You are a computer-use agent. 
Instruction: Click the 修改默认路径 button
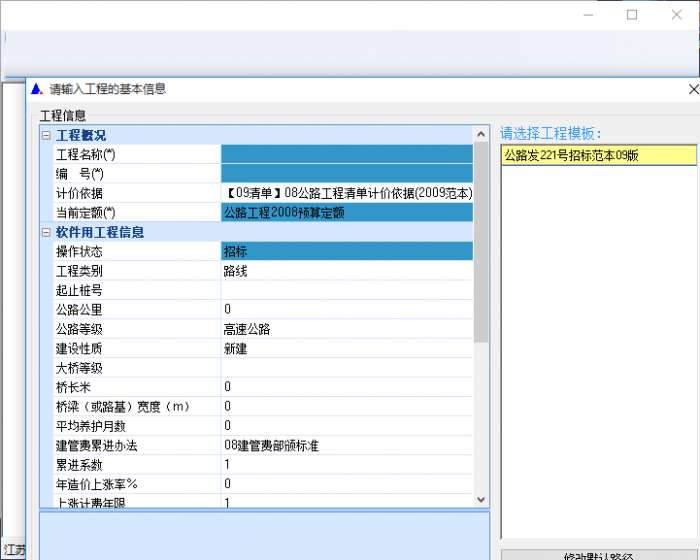pos(598,554)
